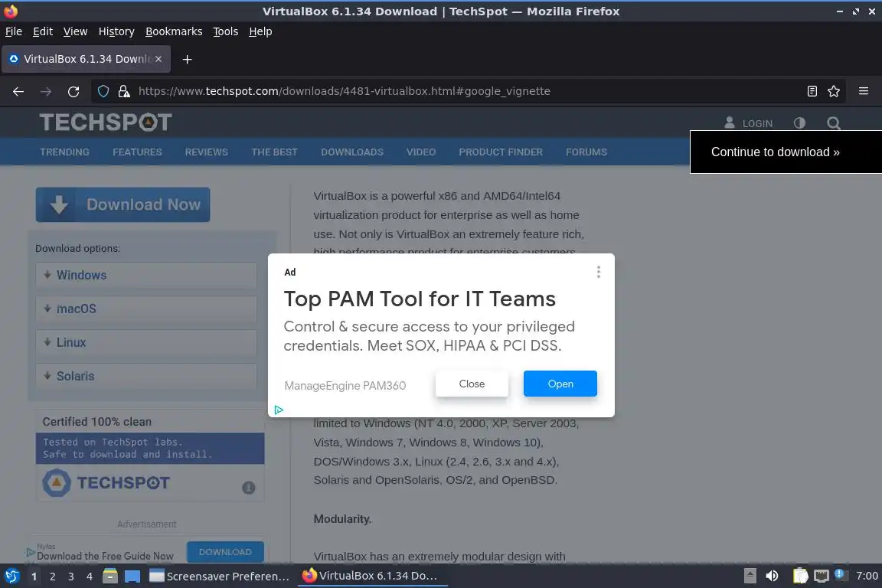This screenshot has height=588, width=882.
Task: Open the file manager in taskbar
Action: click(x=110, y=576)
